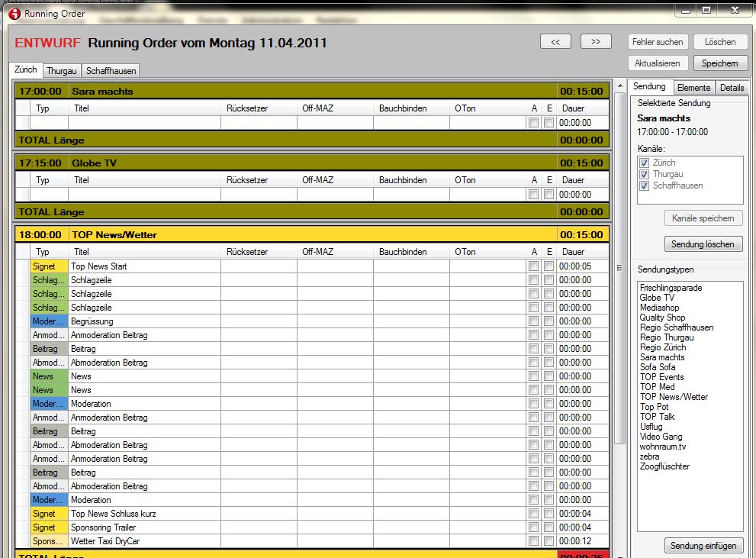The height and width of the screenshot is (558, 756).
Task: Click the Fehler suchen button
Action: 658,42
